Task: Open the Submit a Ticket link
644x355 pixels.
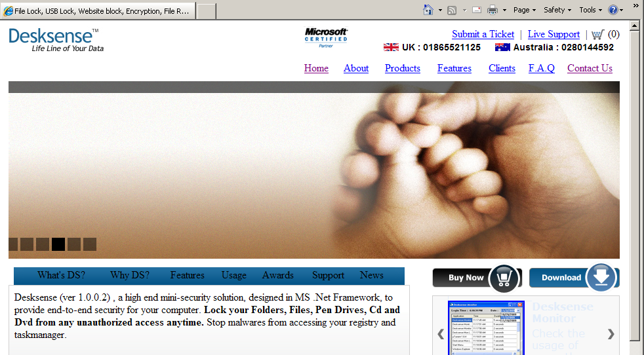Action: point(483,34)
